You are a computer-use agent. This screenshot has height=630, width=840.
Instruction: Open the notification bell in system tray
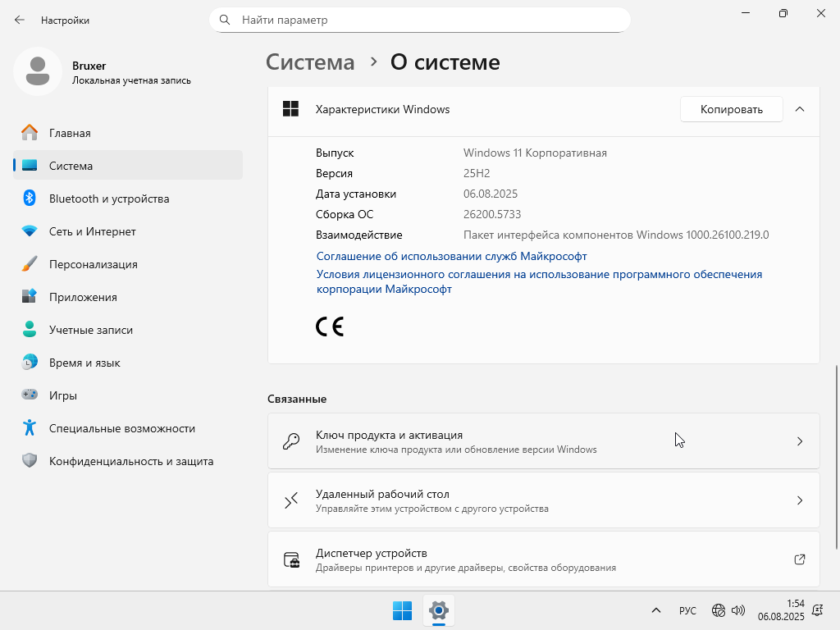(x=818, y=610)
